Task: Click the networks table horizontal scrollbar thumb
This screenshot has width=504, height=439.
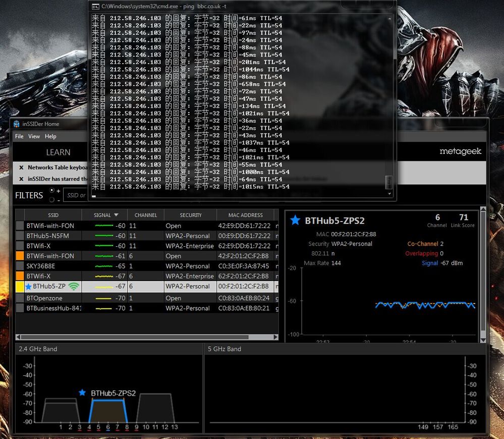Action: point(134,337)
